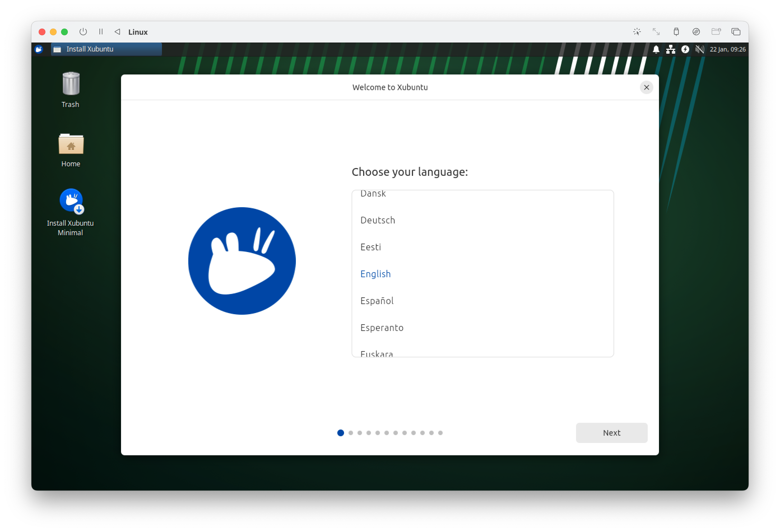Choose Esperanto from language list
Image resolution: width=780 pixels, height=532 pixels.
483,327
